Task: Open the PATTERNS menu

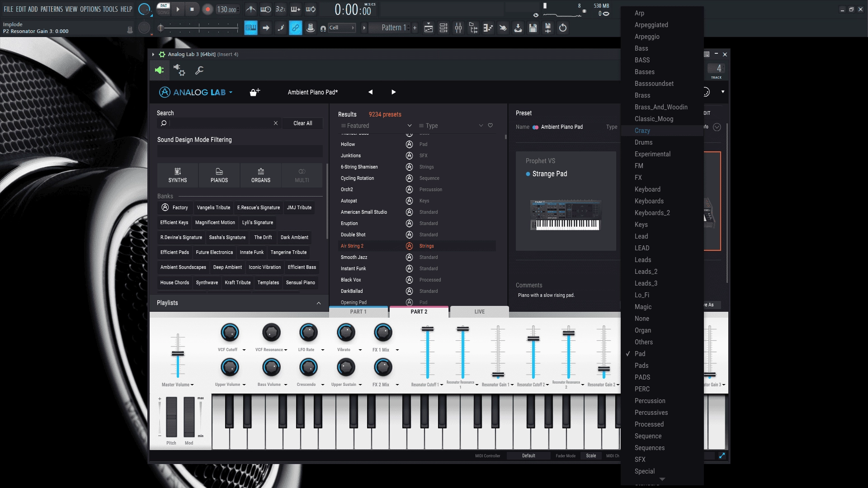Action: 52,9
